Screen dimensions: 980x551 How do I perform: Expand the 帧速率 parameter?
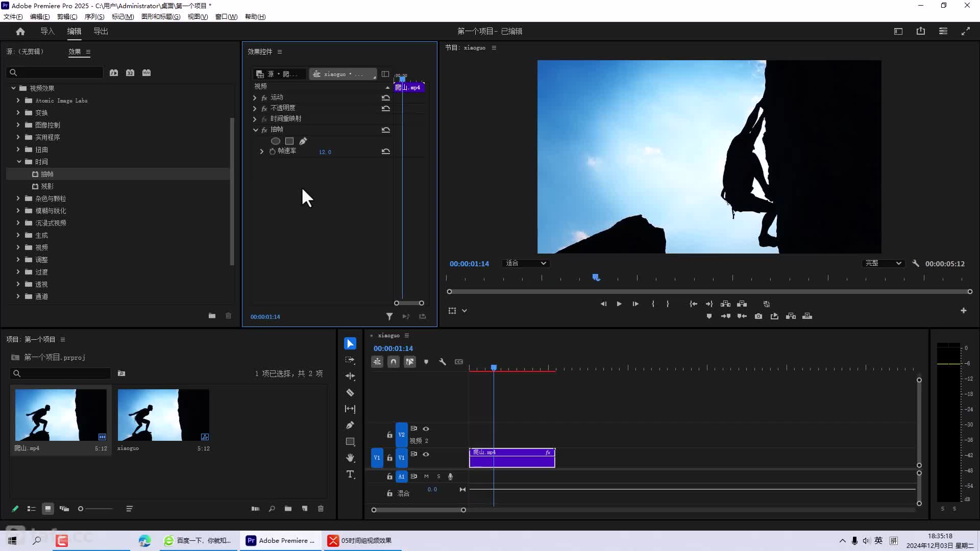262,152
